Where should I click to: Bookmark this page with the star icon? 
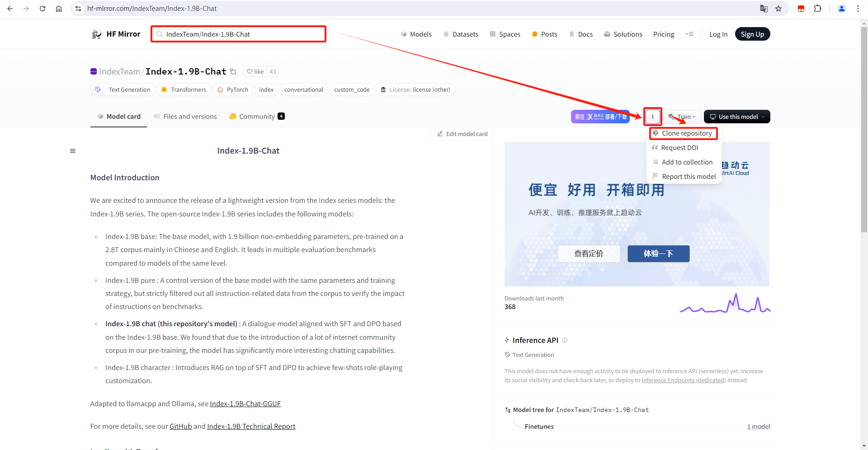778,9
